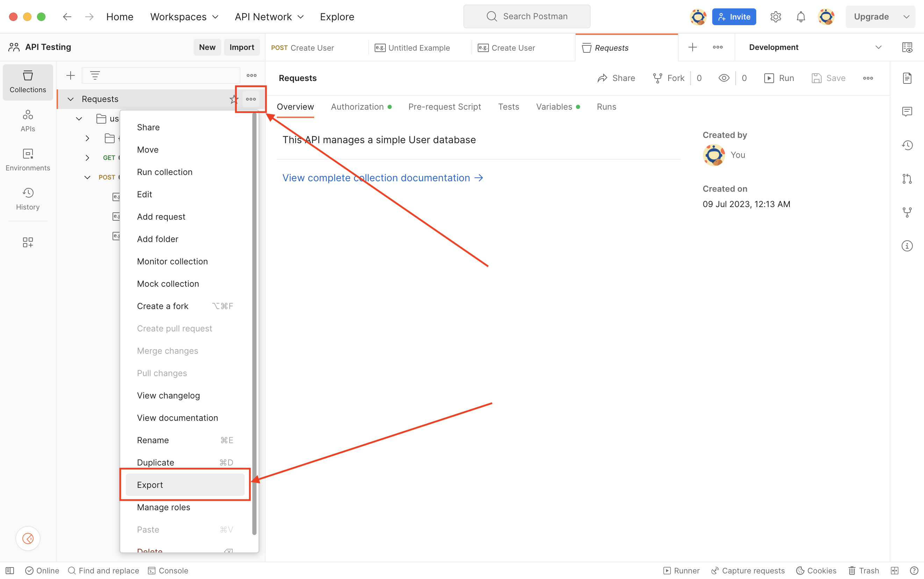
Task: Click the Add request menu option
Action: pos(161,217)
